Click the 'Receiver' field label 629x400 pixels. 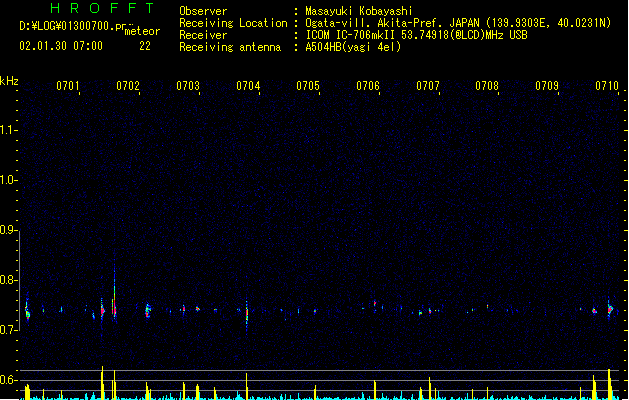click(x=203, y=35)
